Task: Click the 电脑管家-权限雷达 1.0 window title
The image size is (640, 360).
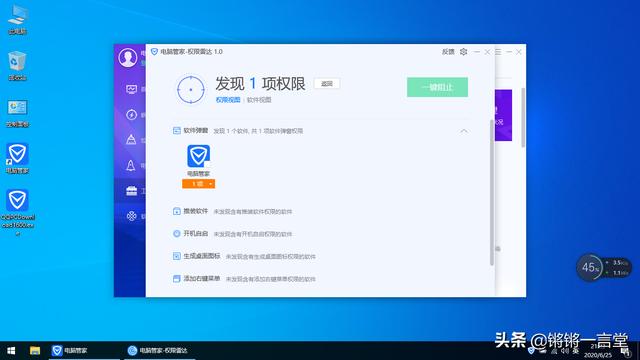Action: coord(191,52)
